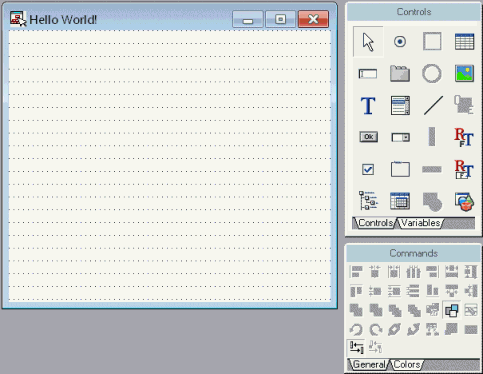Select the picture image control
This screenshot has width=483, height=374.
pos(464,73)
